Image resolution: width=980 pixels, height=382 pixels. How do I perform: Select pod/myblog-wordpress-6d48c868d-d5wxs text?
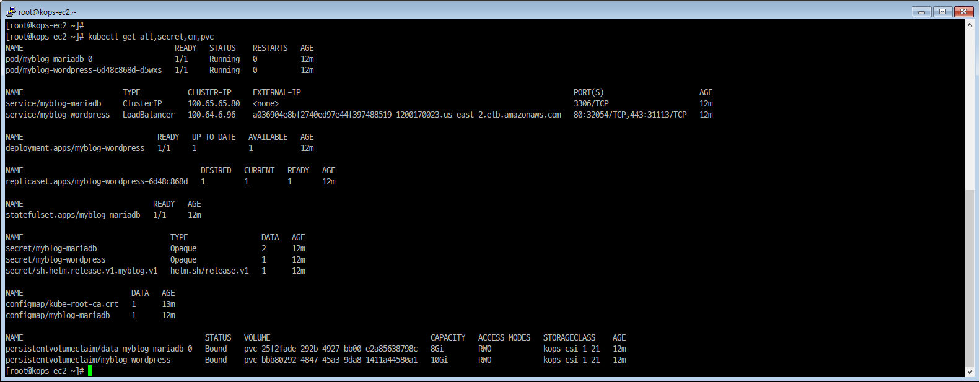click(x=84, y=70)
